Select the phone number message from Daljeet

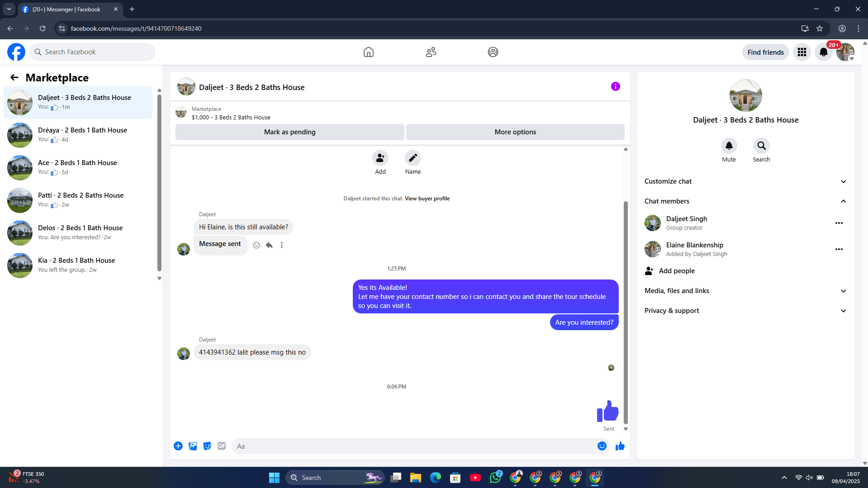(x=252, y=352)
